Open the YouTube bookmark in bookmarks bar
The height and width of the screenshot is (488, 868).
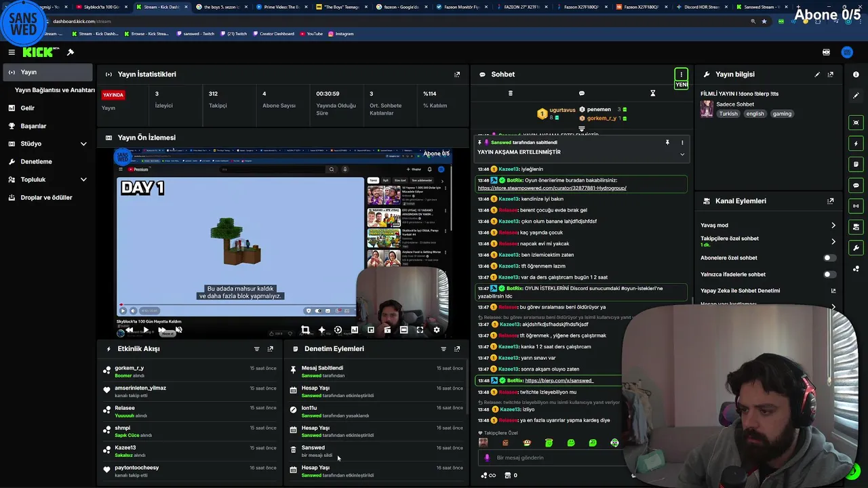(311, 34)
